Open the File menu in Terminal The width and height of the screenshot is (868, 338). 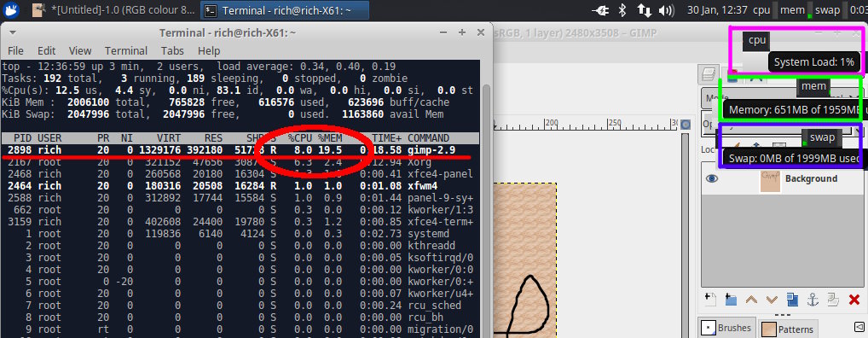click(x=15, y=51)
